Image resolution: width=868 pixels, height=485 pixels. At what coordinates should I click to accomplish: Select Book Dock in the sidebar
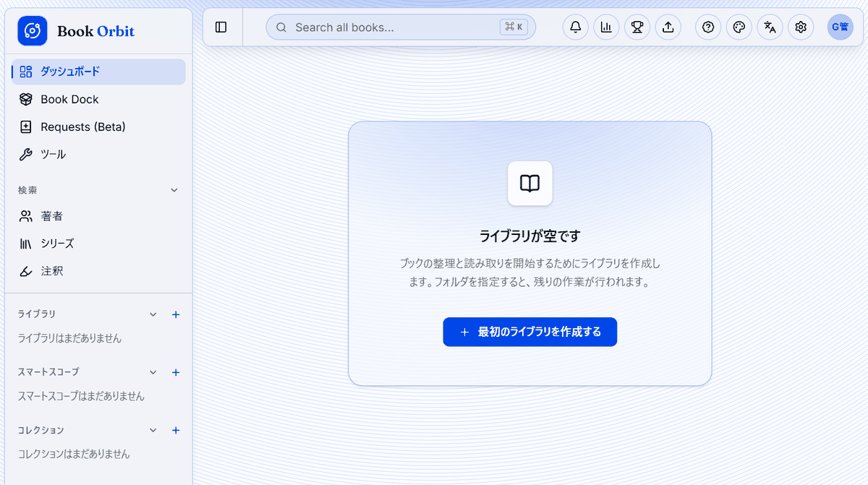[98, 99]
